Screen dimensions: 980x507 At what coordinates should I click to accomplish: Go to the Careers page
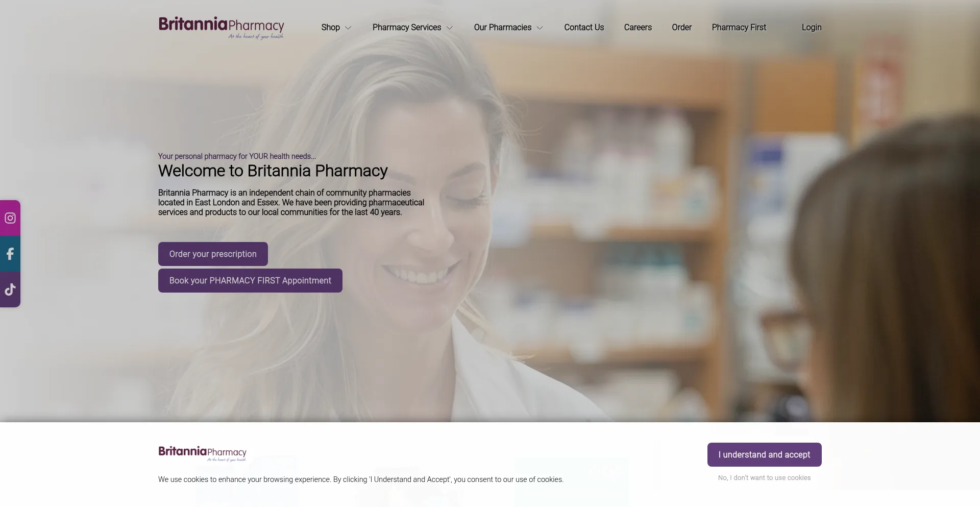click(x=638, y=27)
